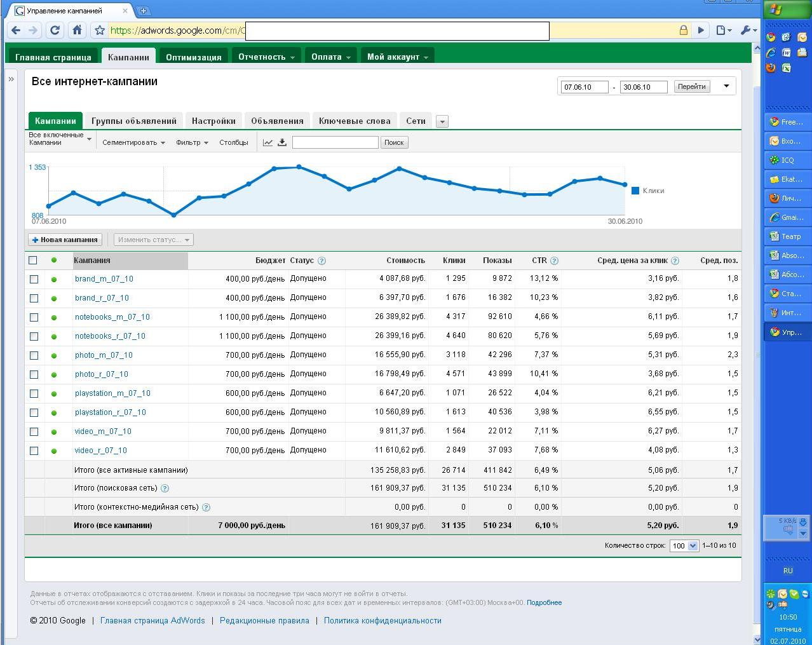The height and width of the screenshot is (645, 812).
Task: Click the Новая кампания button
Action: (65, 240)
